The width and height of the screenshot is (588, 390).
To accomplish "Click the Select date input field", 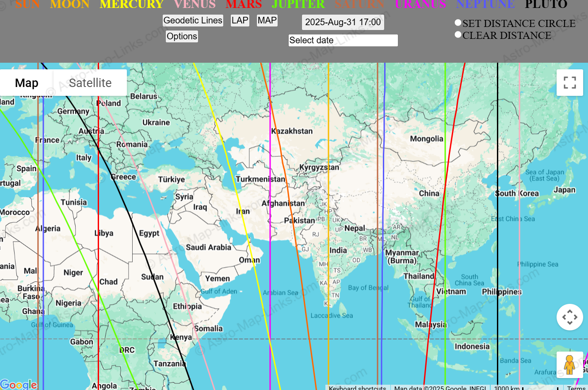I will click(x=343, y=41).
